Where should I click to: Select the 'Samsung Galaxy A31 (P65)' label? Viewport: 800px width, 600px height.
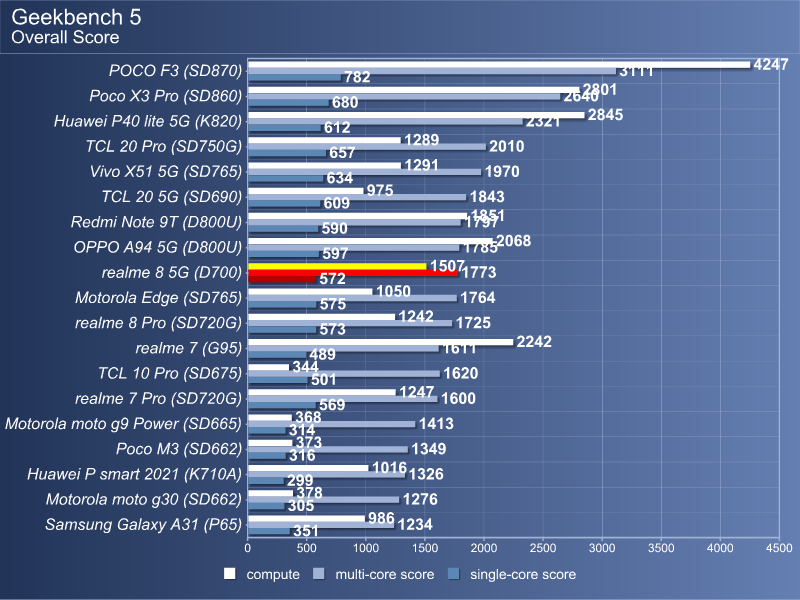[144, 524]
